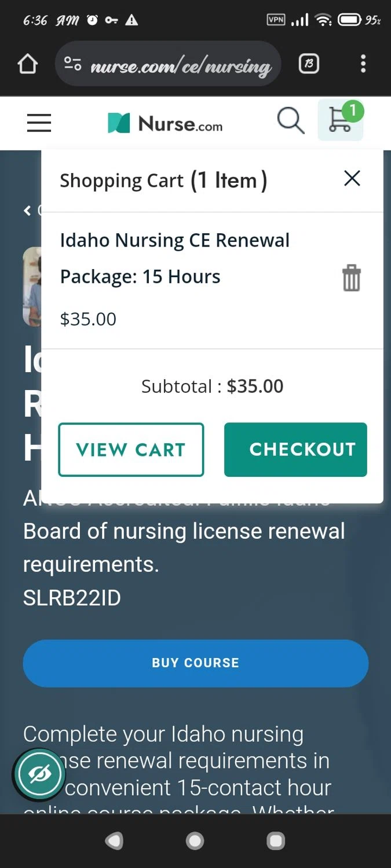Tap the browser home icon
This screenshot has width=391, height=868.
(x=27, y=64)
